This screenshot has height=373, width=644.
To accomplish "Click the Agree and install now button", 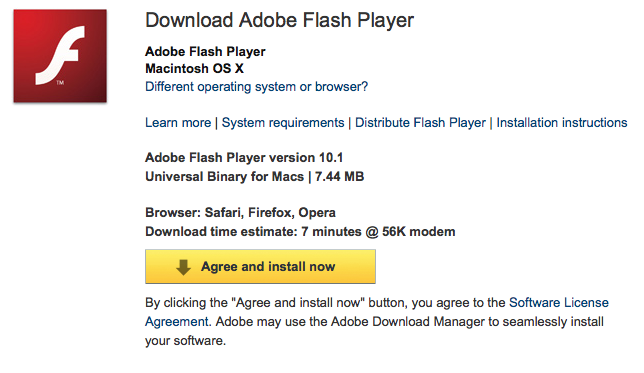I will click(260, 267).
